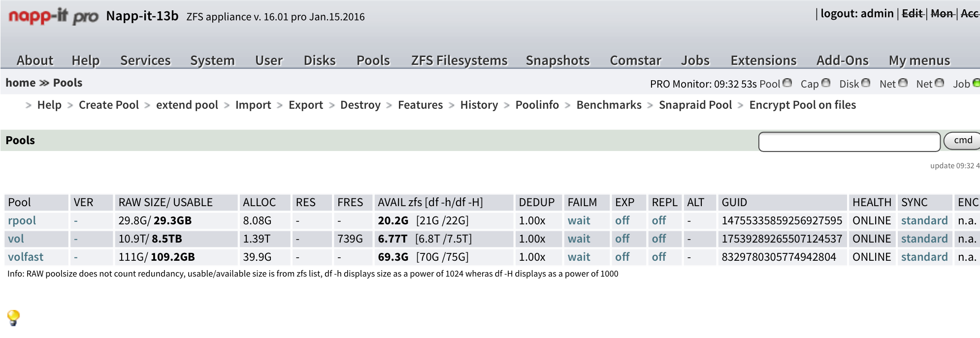The height and width of the screenshot is (338, 980).
Task: Click the lightbulb hint icon
Action: point(13,317)
